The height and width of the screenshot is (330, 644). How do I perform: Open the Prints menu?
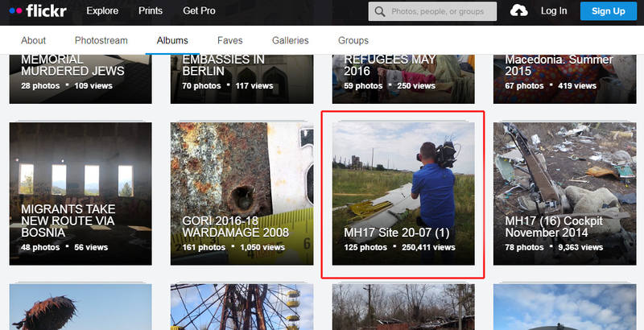click(151, 11)
